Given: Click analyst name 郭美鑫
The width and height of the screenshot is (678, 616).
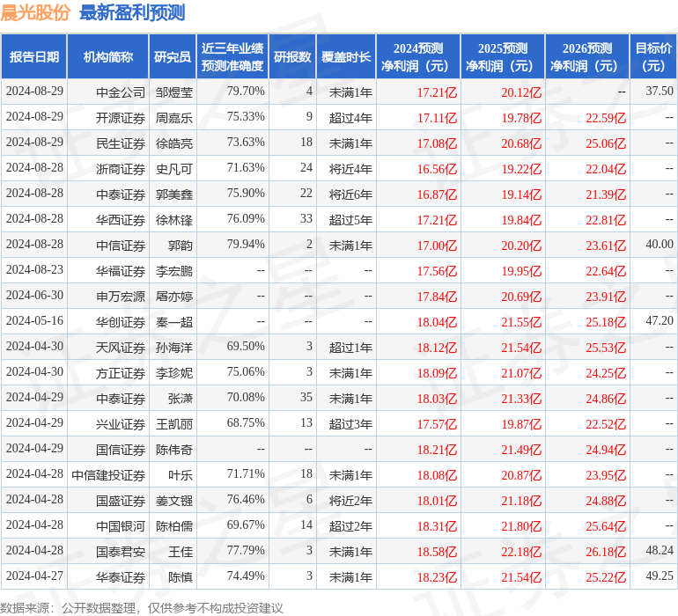Looking at the screenshot, I should [173, 194].
